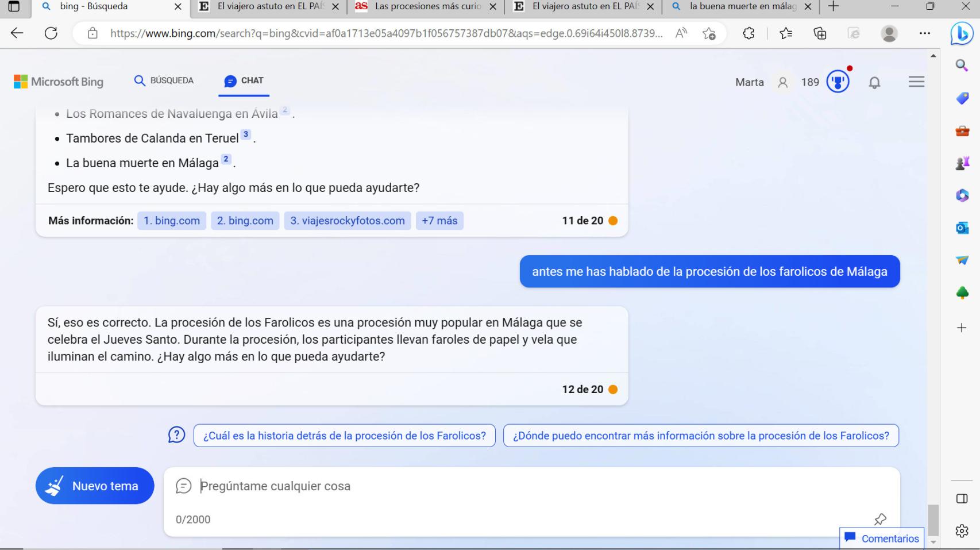The height and width of the screenshot is (550, 980).
Task: Pin the chat input with pin icon
Action: pos(880,520)
